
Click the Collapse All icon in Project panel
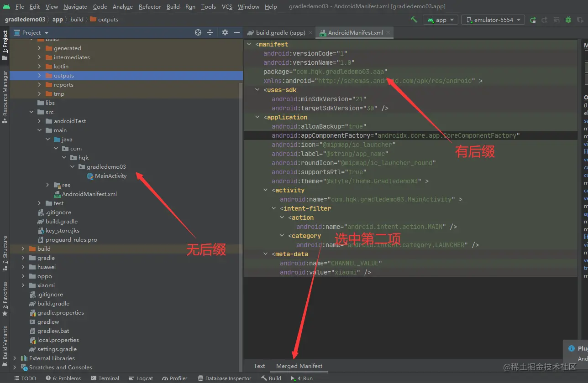[x=210, y=32]
